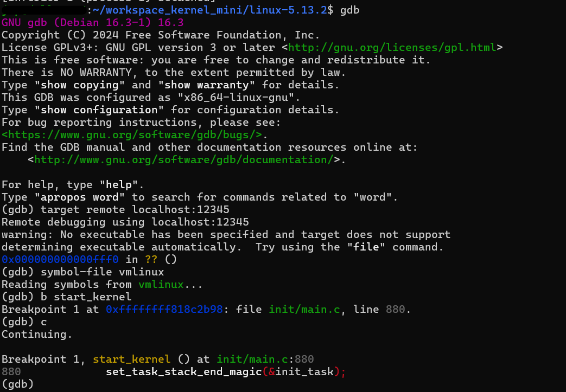Viewport: 566px width, 392px height.
Task: Click the init/main.c:880 location text
Action: [x=265, y=359]
